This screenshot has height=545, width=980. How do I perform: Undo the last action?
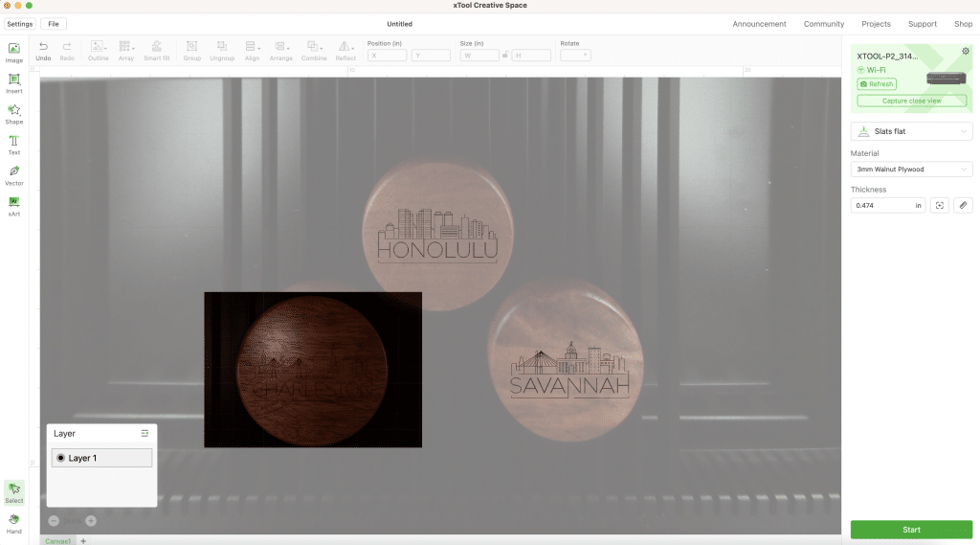click(x=43, y=51)
